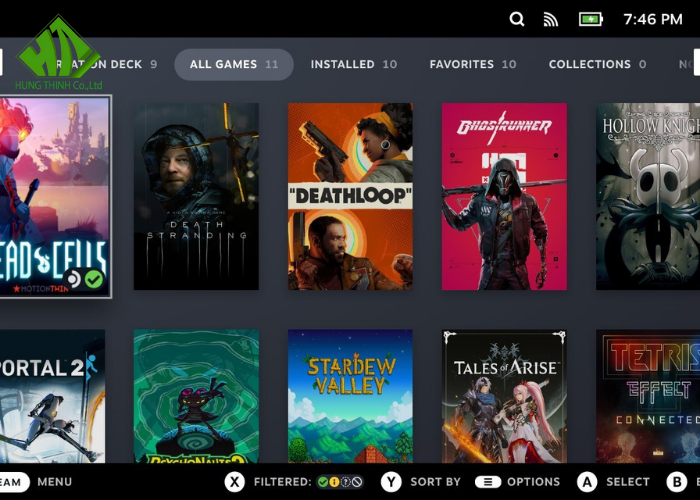Go to the Favorites tab
Screen dimensions: 700x500
pos(472,64)
